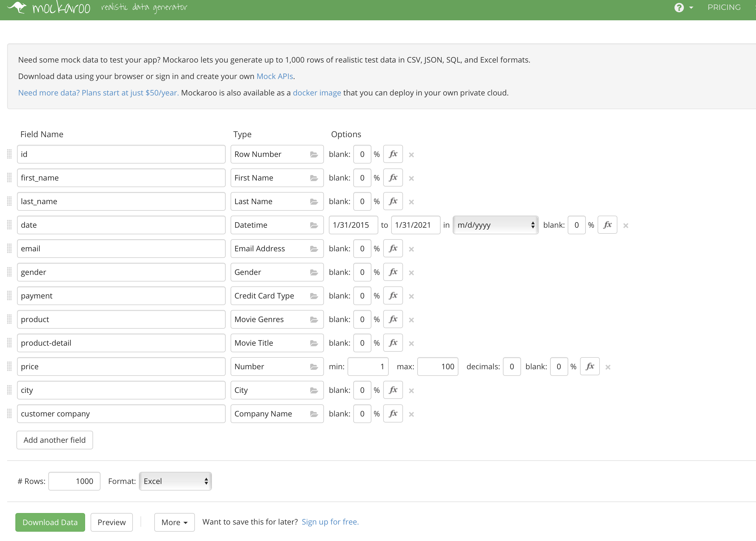This screenshot has width=756, height=541.
Task: Change the City type selector
Action: tap(277, 390)
